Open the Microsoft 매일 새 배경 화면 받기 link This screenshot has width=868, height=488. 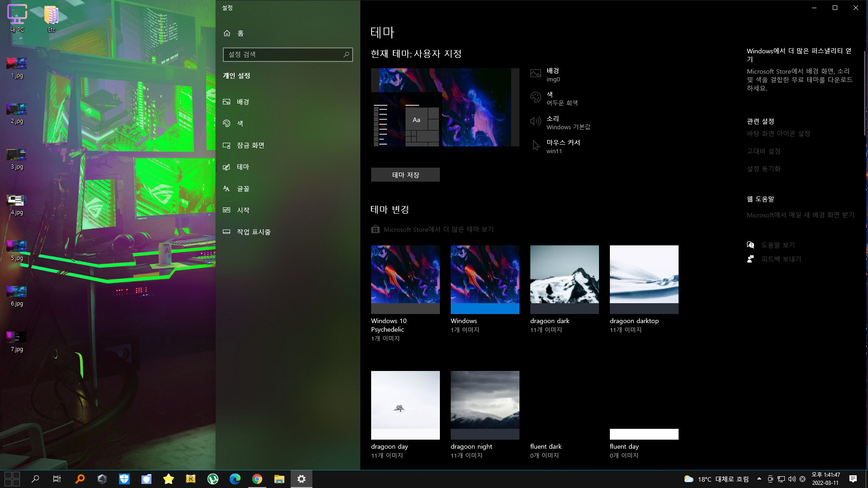coord(801,215)
